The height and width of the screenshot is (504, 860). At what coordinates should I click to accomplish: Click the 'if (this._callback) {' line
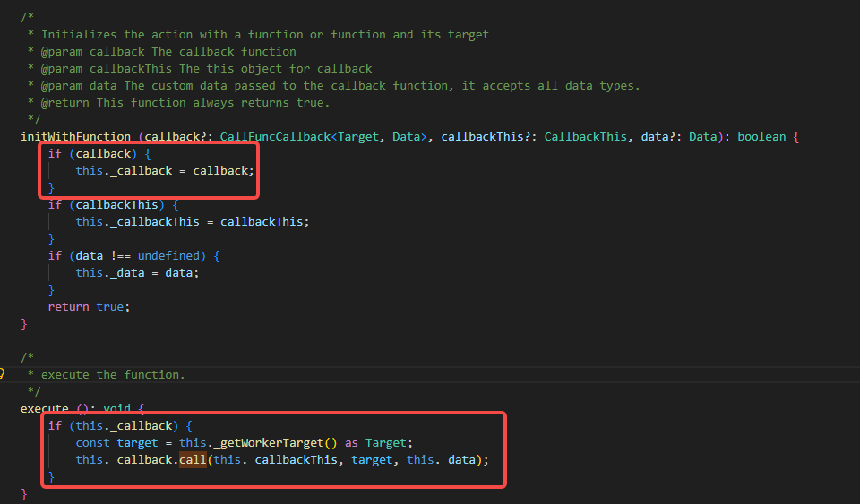coord(120,425)
